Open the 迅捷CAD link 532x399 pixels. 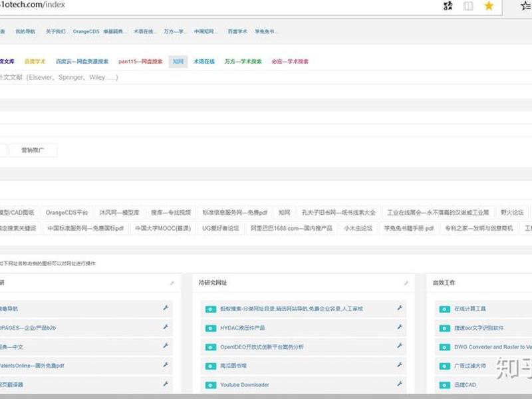tap(465, 385)
